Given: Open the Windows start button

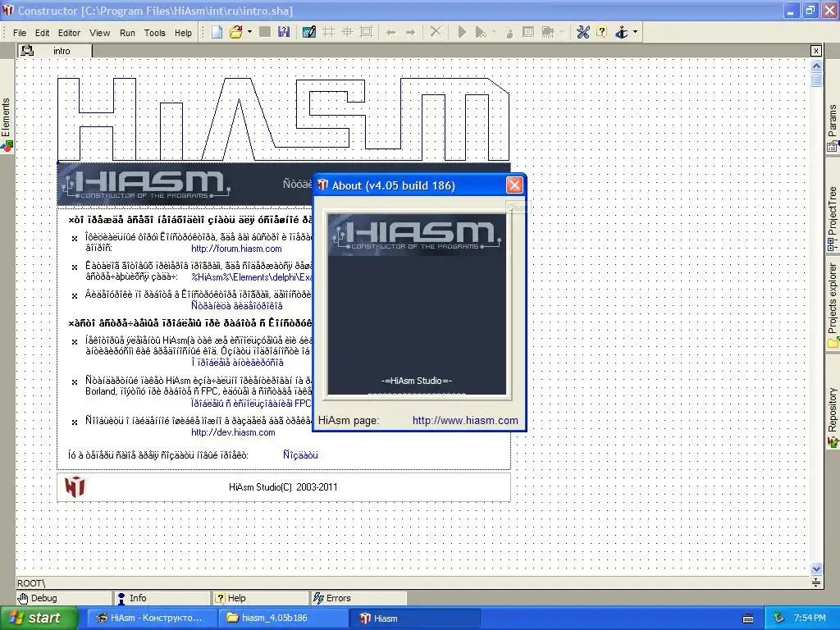Looking at the screenshot, I should (x=39, y=619).
